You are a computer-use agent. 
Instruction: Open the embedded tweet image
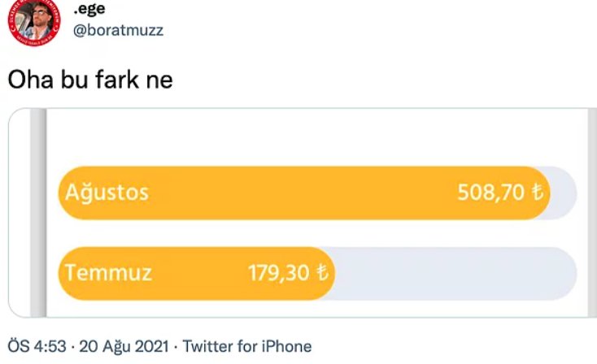pos(303,213)
